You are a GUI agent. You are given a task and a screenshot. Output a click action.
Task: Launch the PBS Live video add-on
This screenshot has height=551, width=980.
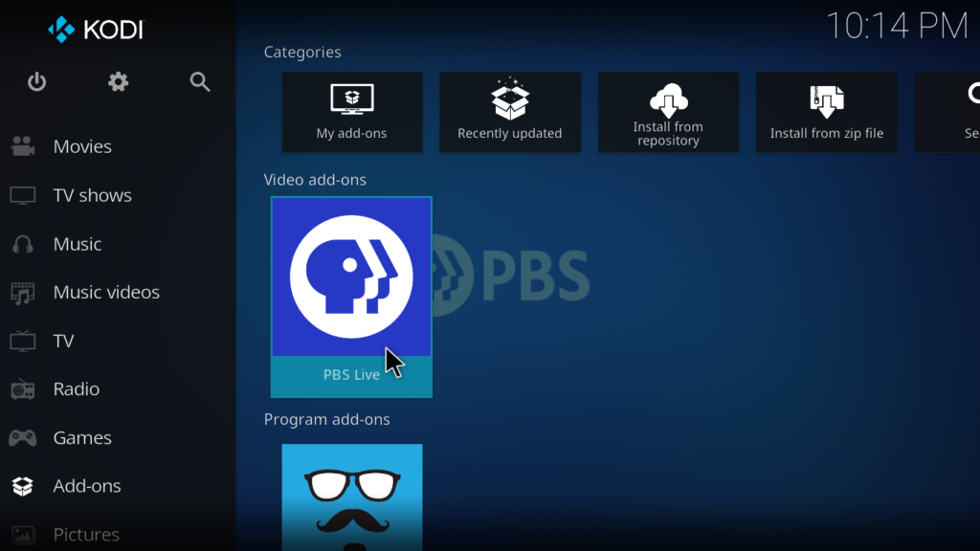(x=351, y=296)
